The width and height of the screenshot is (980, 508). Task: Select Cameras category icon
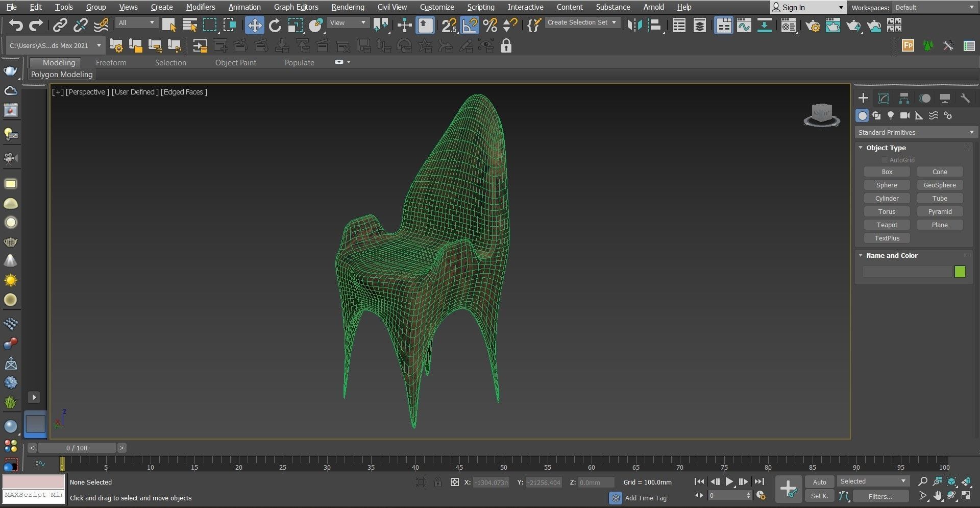[x=905, y=116]
